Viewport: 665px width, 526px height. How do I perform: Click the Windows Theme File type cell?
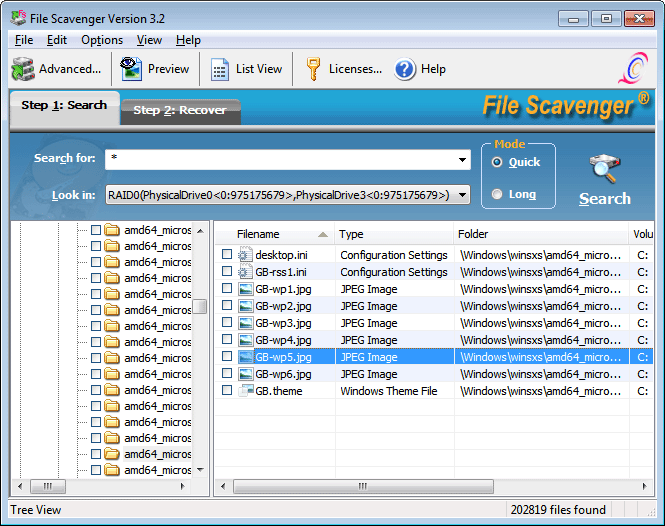click(x=388, y=391)
